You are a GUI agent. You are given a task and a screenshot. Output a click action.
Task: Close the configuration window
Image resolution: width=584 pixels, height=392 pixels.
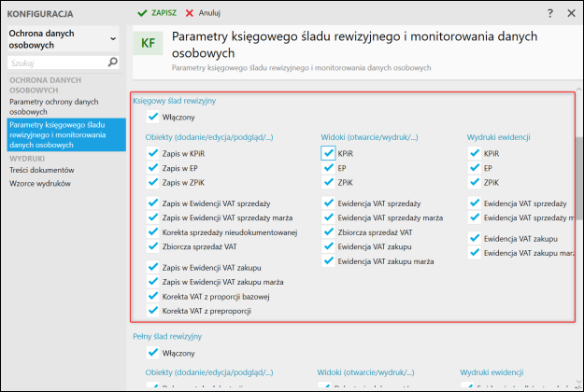(572, 13)
